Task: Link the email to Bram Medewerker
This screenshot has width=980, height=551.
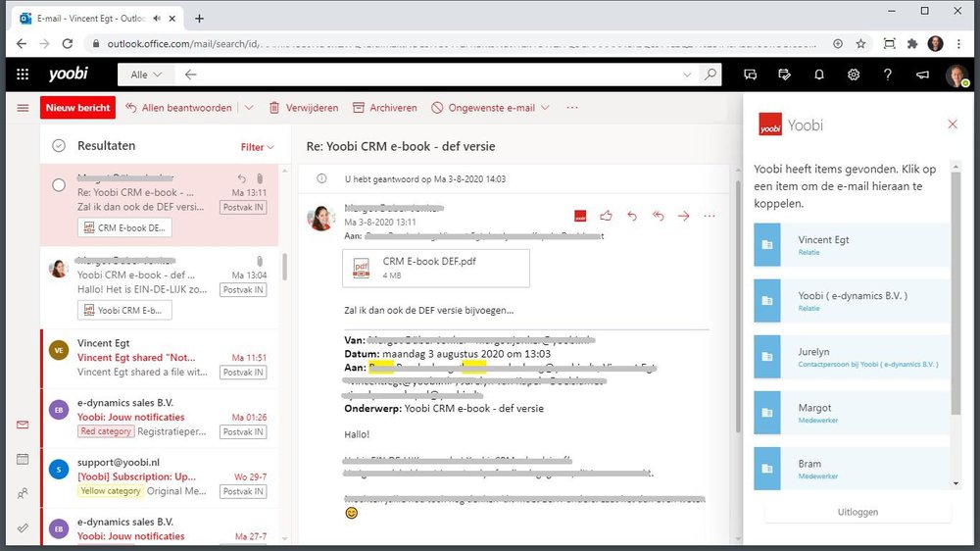Action: (x=852, y=469)
